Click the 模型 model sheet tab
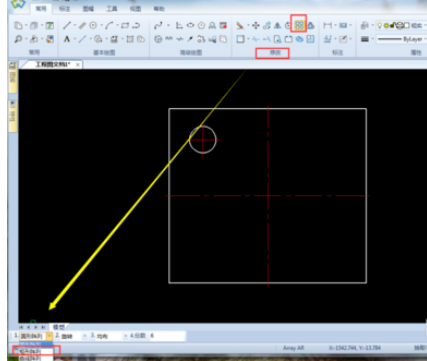427x361 pixels. tap(59, 327)
